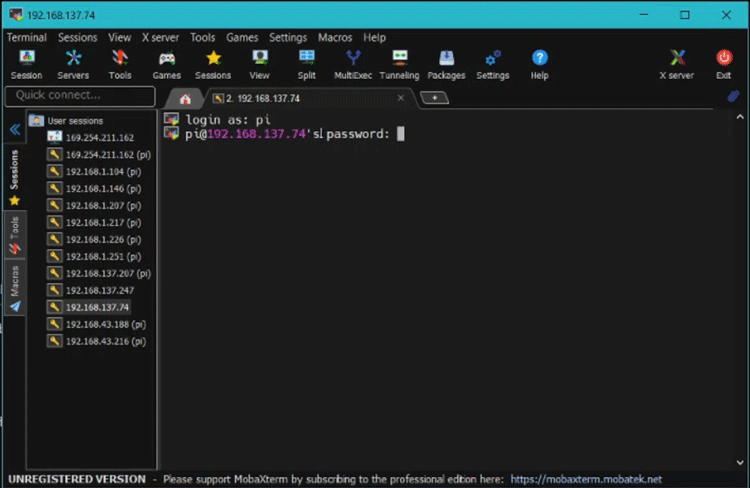The image size is (750, 488).
Task: Click the MultiExec toolbar icon
Action: point(353,64)
